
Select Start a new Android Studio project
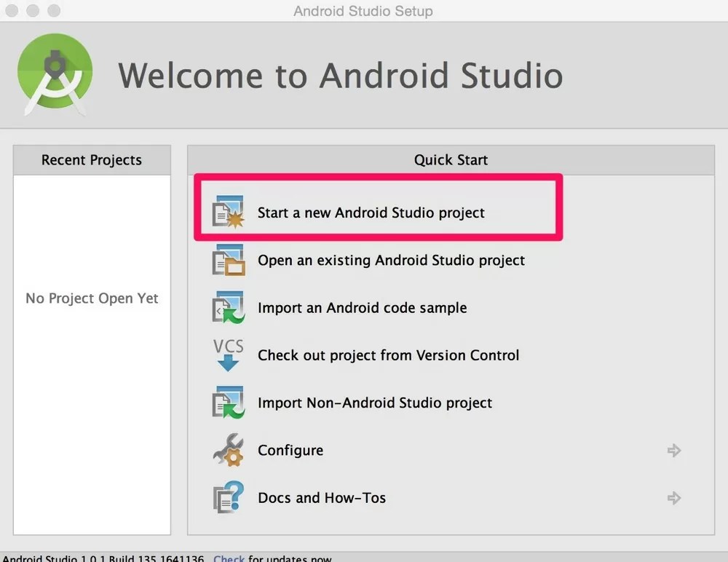pos(371,213)
